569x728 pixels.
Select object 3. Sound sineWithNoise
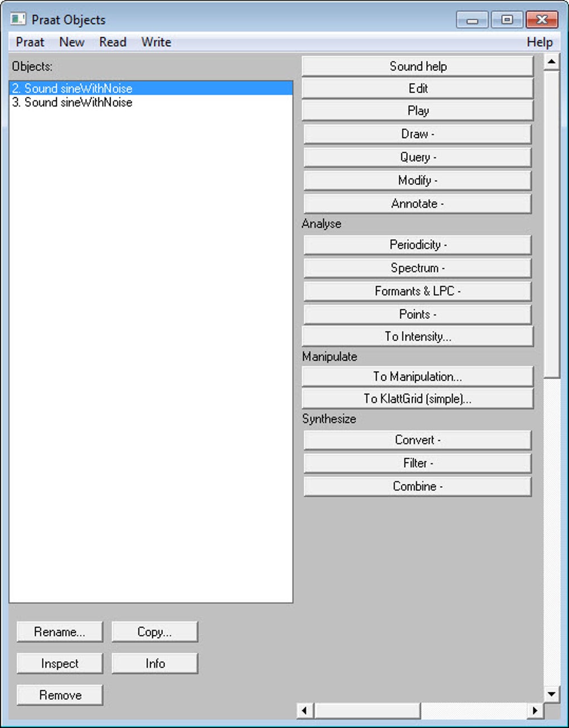151,103
